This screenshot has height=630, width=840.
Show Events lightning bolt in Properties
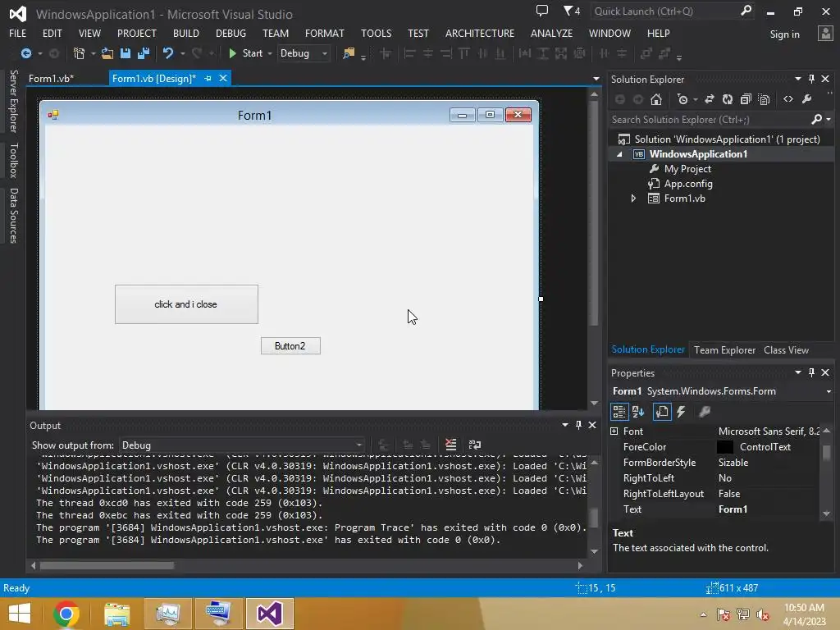pos(681,412)
